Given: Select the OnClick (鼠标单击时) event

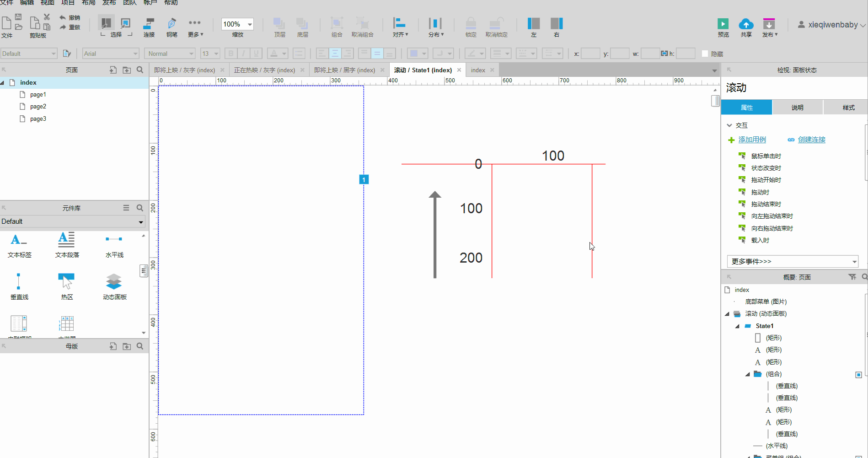Looking at the screenshot, I should coord(766,156).
